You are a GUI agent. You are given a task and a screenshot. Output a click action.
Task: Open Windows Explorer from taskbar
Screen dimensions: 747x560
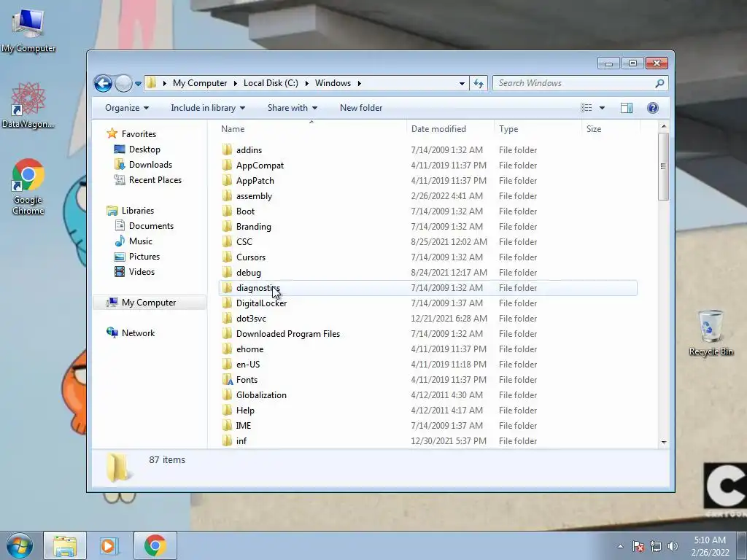pos(65,545)
